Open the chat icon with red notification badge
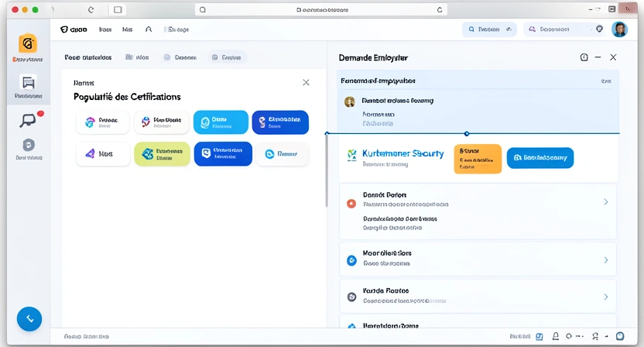 coord(28,120)
